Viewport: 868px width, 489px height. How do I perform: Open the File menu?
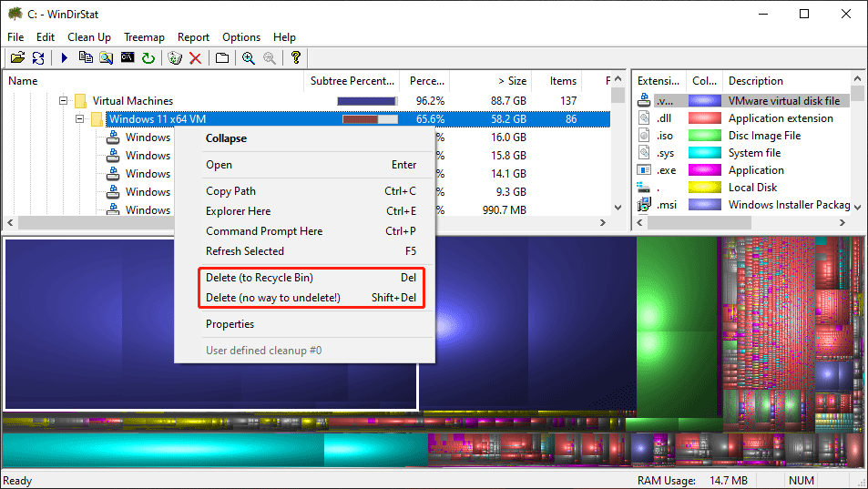(x=15, y=37)
